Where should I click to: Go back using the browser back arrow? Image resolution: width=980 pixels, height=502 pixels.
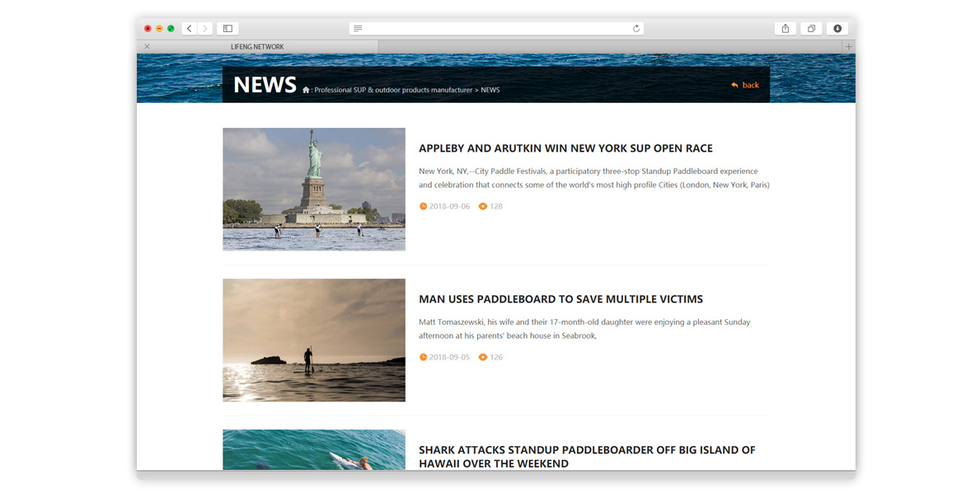190,28
